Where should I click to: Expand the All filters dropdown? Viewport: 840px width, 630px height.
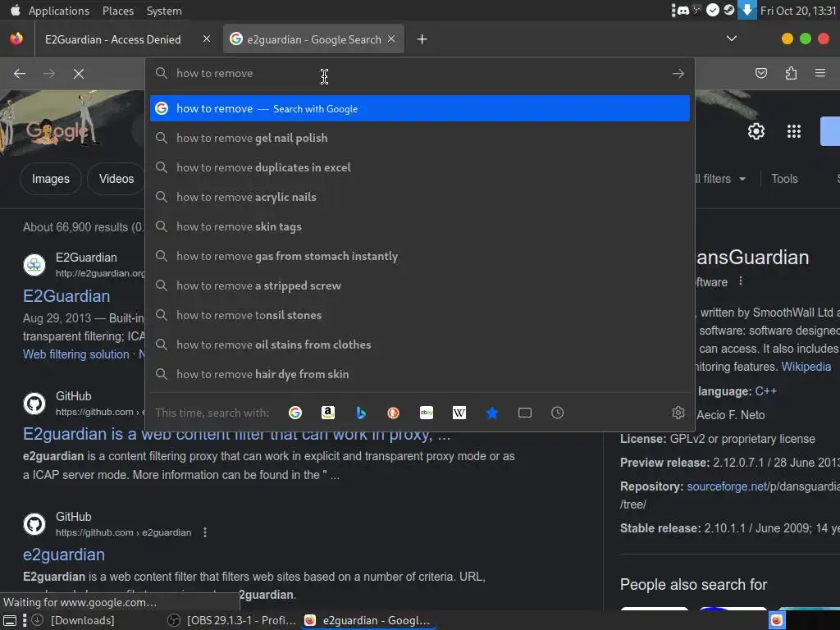click(719, 179)
